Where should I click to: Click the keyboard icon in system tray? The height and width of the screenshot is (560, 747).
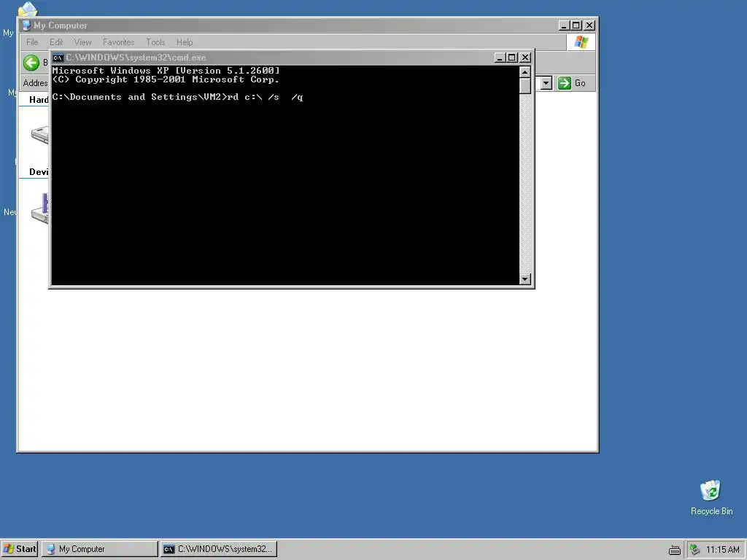[x=675, y=550]
